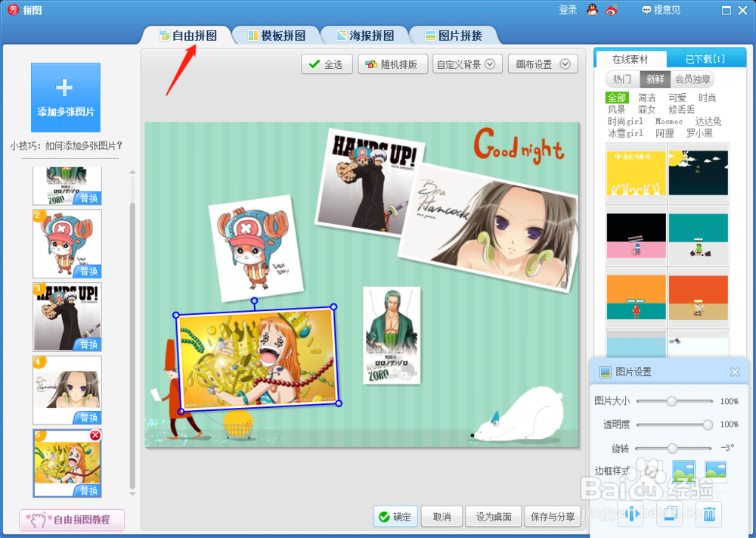Image resolution: width=756 pixels, height=538 pixels.
Task: Open the 画布设置 dropdown
Action: coord(543,64)
